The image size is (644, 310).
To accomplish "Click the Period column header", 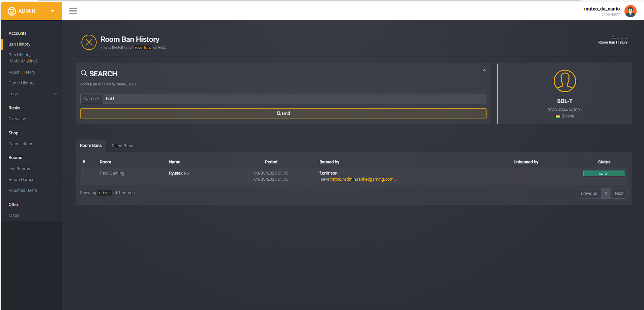I will point(271,162).
